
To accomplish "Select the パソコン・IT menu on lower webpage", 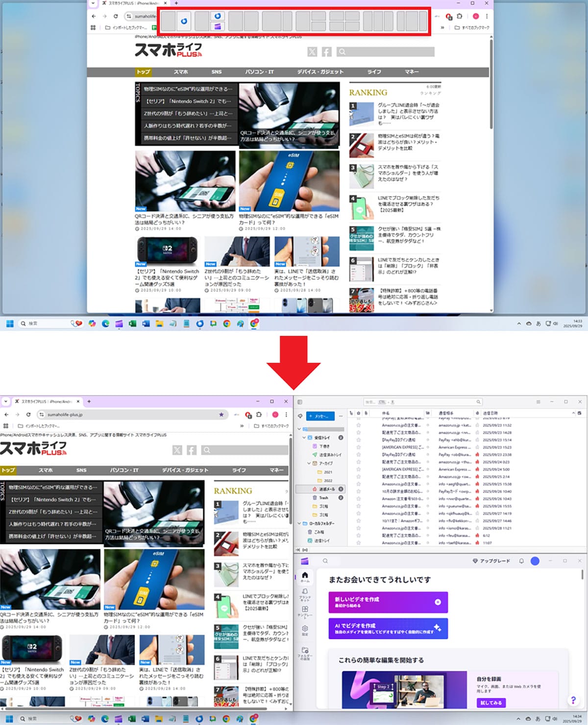I will pos(124,470).
